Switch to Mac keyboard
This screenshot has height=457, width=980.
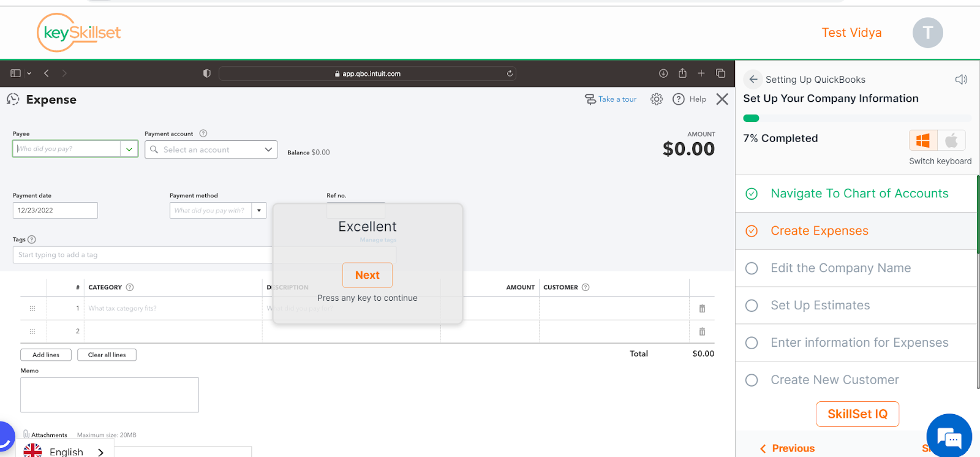pyautogui.click(x=952, y=140)
